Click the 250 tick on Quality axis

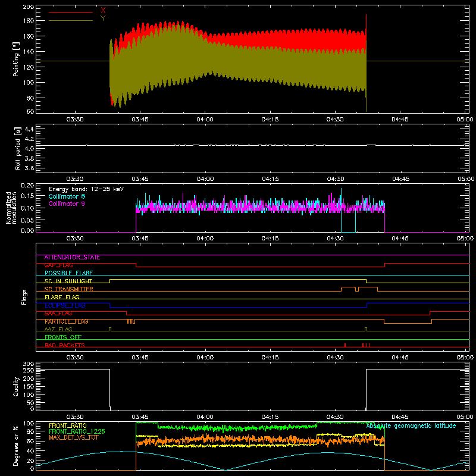pyautogui.click(x=28, y=370)
